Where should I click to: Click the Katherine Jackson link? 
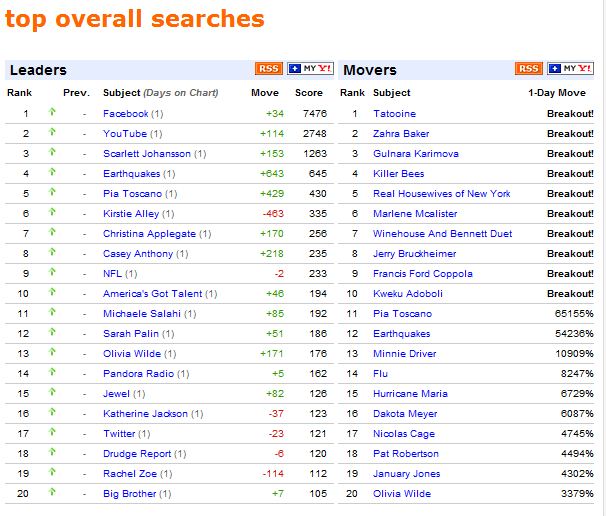click(145, 414)
